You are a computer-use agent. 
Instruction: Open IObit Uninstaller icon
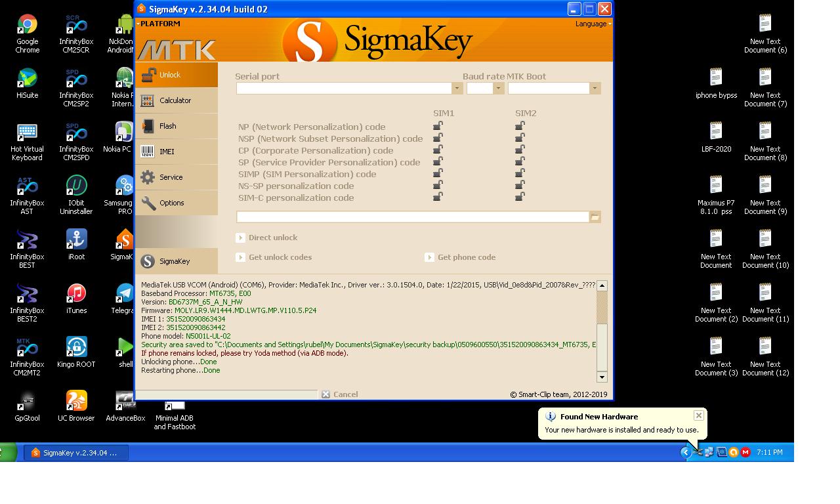click(77, 195)
